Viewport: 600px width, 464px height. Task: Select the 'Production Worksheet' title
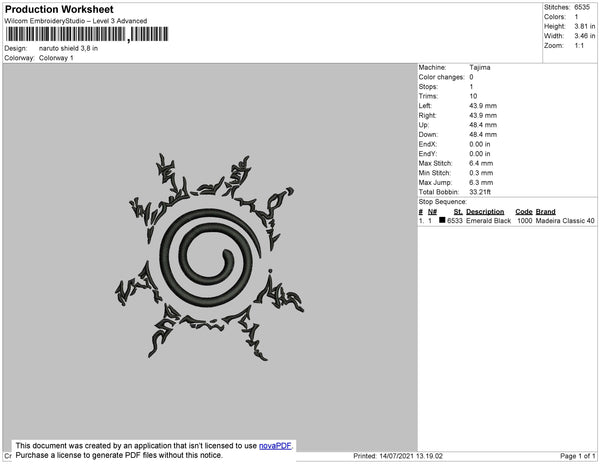[x=59, y=10]
